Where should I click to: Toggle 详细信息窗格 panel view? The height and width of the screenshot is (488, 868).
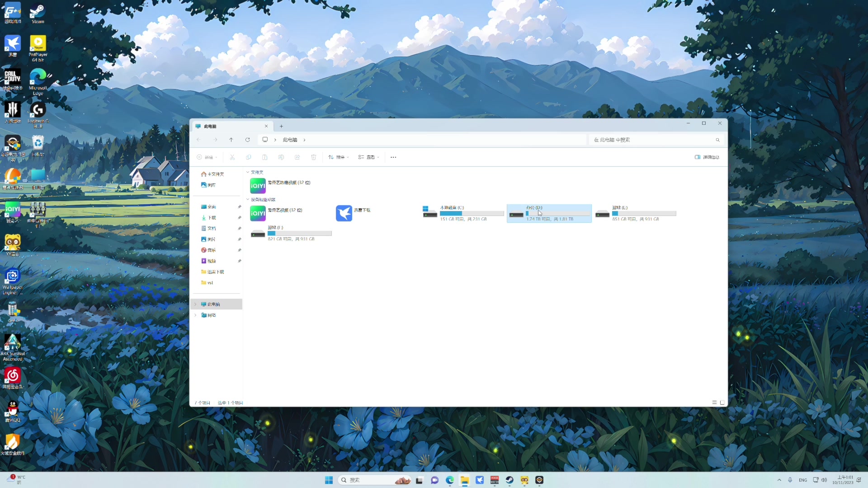708,157
